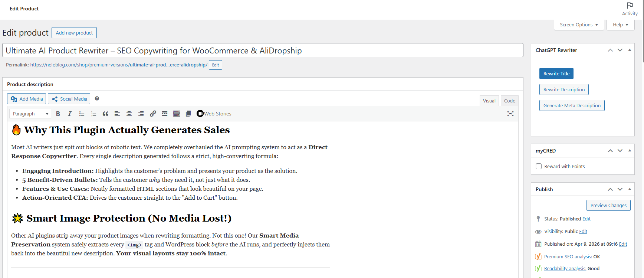Click the copy pages icon in toolbar
This screenshot has height=278, width=644.
pos(188,114)
